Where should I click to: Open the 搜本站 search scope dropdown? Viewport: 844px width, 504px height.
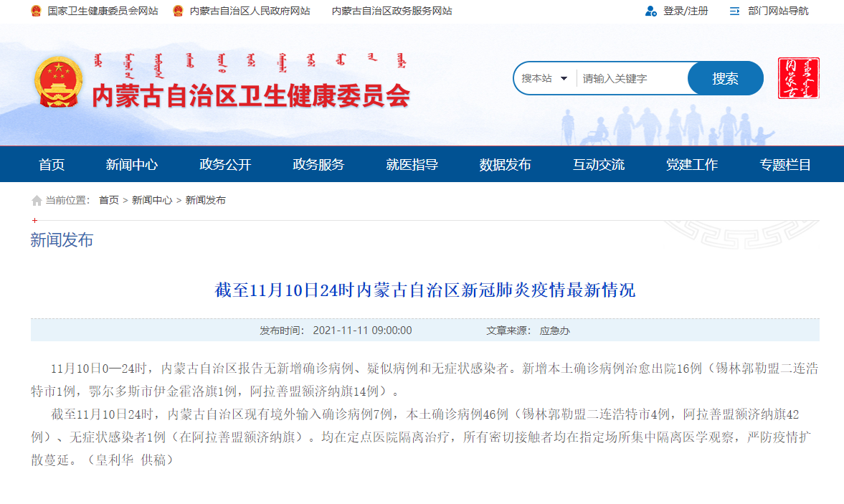[545, 78]
